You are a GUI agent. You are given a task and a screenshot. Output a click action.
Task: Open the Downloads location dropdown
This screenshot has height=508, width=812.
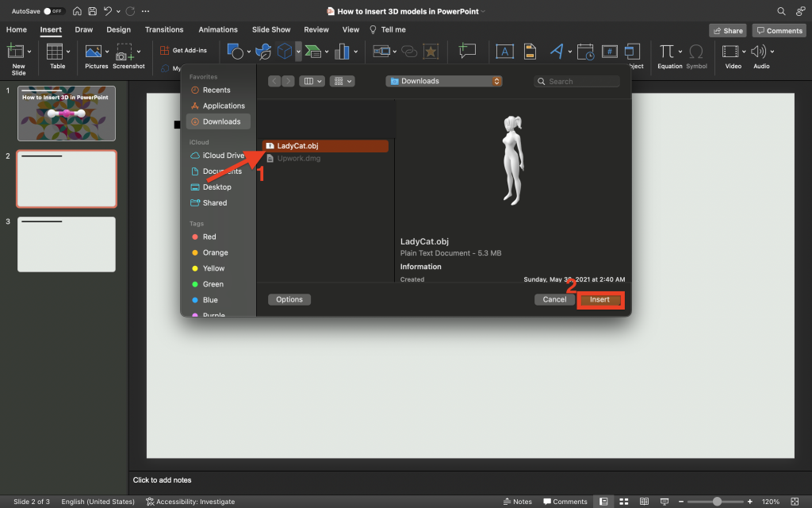[x=443, y=80]
